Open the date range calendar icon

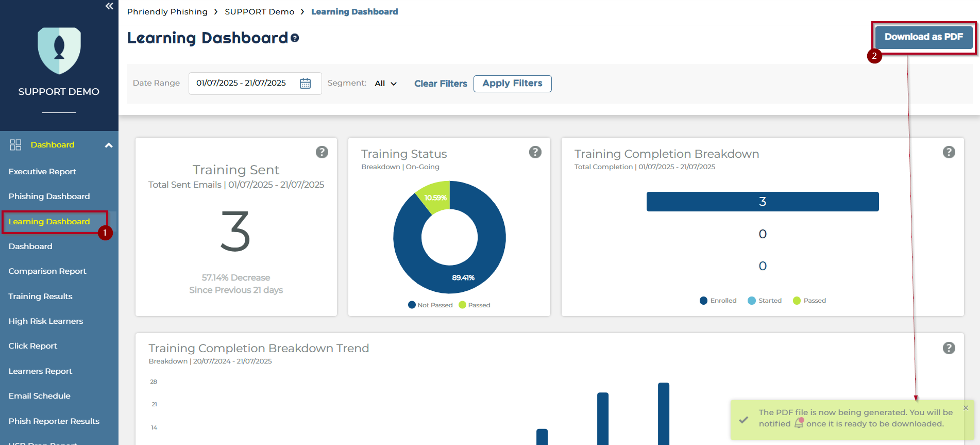(305, 84)
